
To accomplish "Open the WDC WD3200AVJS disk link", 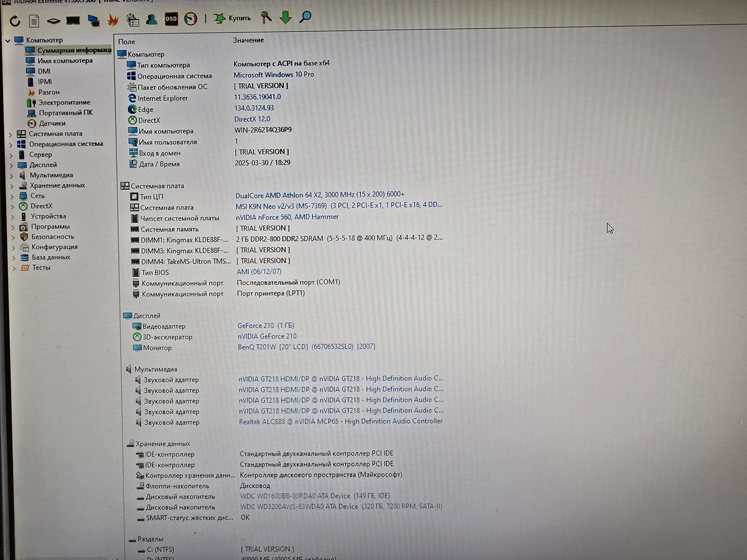I will [x=341, y=507].
